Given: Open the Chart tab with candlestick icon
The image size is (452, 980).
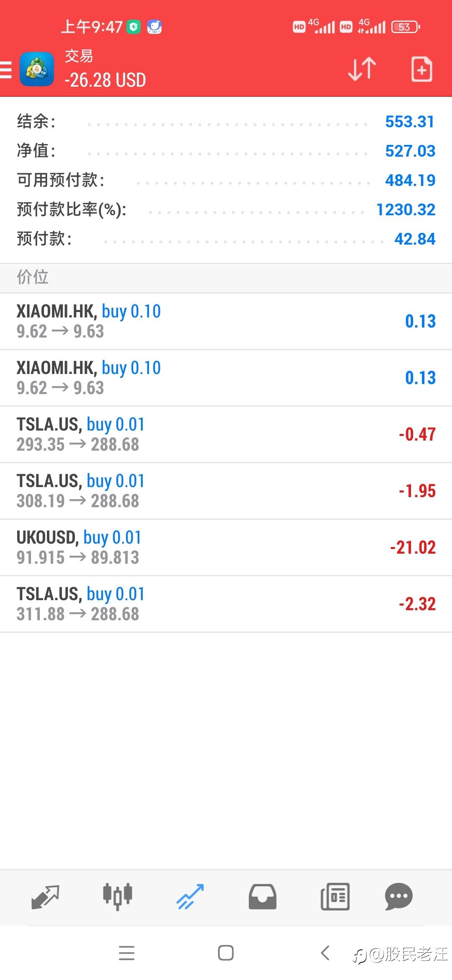Looking at the screenshot, I should (x=118, y=897).
